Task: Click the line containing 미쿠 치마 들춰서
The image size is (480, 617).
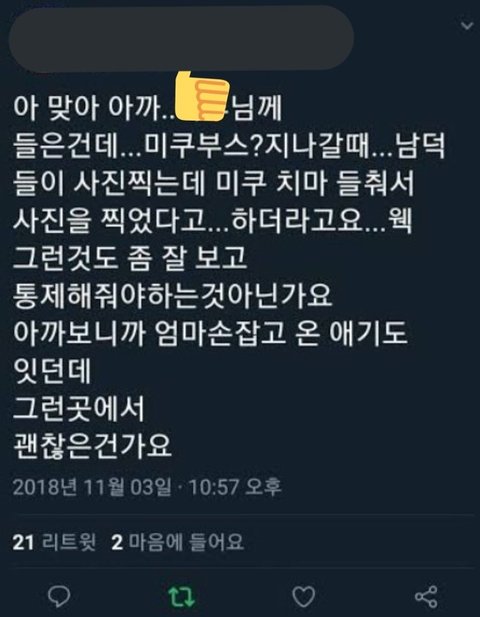Action: tap(214, 184)
